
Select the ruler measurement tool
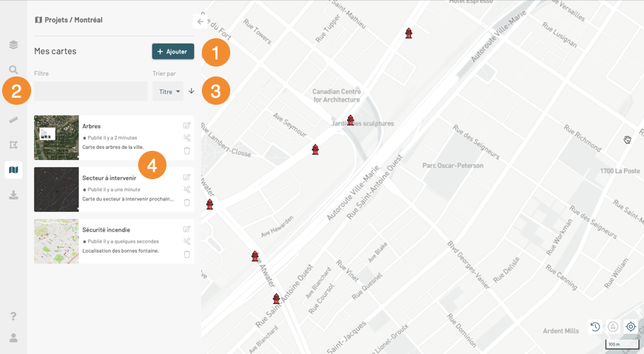click(x=13, y=120)
